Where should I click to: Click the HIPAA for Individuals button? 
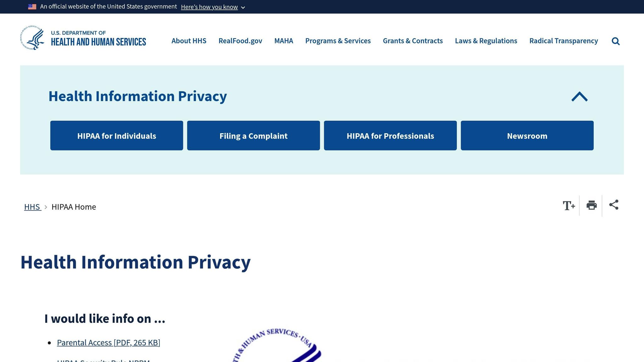point(117,135)
